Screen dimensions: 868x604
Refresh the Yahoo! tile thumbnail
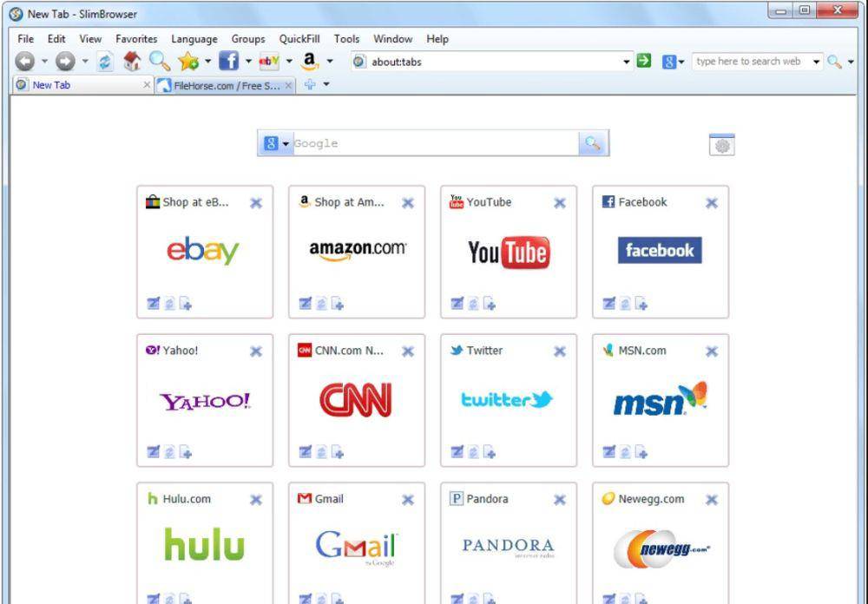pos(169,452)
